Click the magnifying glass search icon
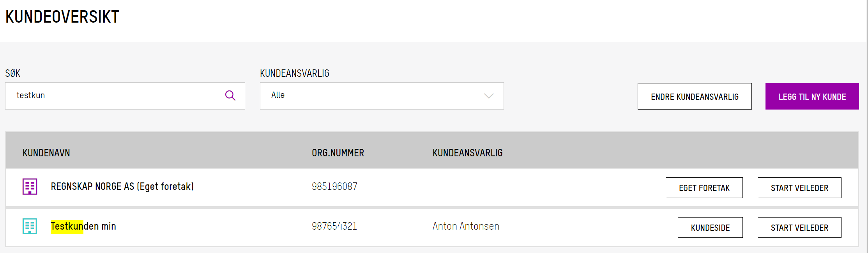Image resolution: width=868 pixels, height=253 pixels. point(230,96)
